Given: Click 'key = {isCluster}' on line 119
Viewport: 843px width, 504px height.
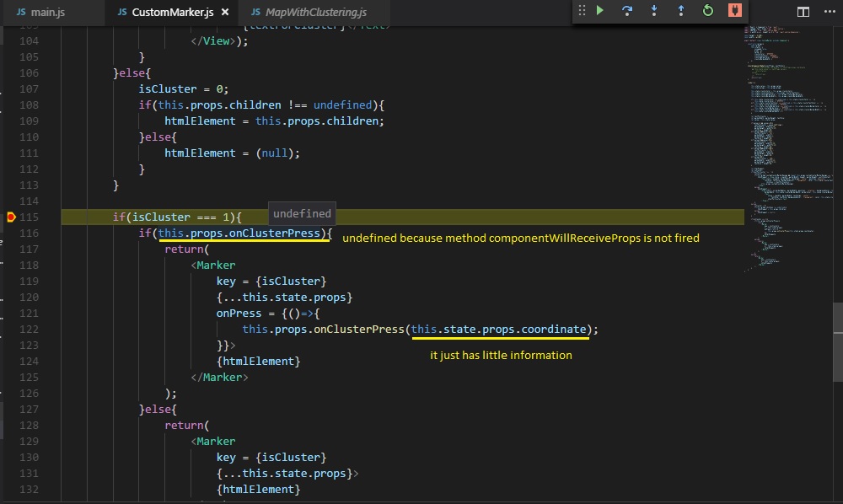Looking at the screenshot, I should coord(271,281).
